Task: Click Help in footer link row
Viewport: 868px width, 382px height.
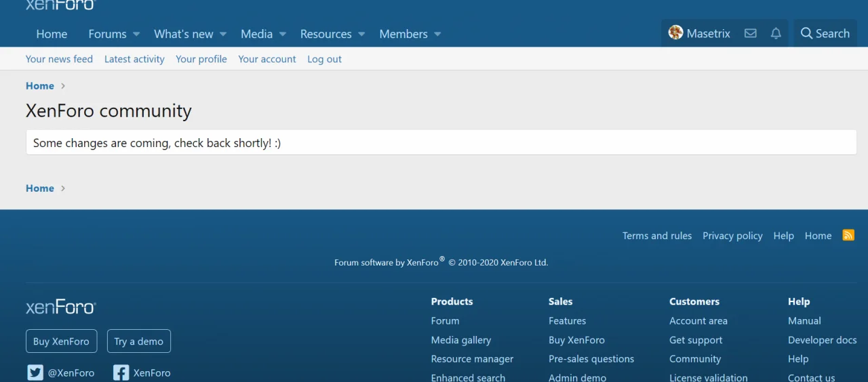Action: point(783,236)
